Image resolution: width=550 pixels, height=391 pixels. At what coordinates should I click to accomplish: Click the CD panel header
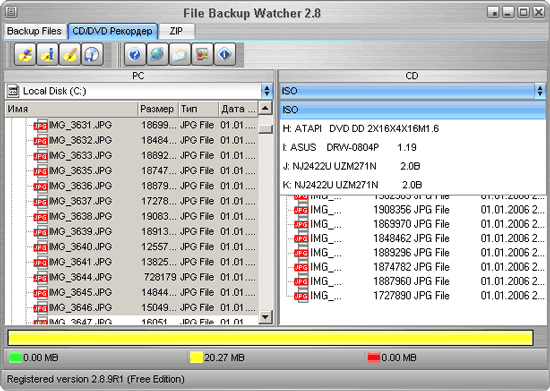tap(412, 76)
